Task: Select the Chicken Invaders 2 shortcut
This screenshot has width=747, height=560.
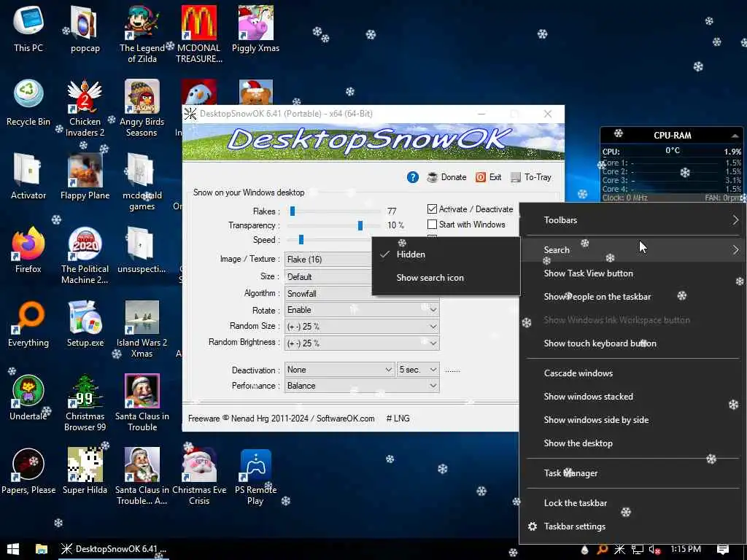Action: coord(85,109)
